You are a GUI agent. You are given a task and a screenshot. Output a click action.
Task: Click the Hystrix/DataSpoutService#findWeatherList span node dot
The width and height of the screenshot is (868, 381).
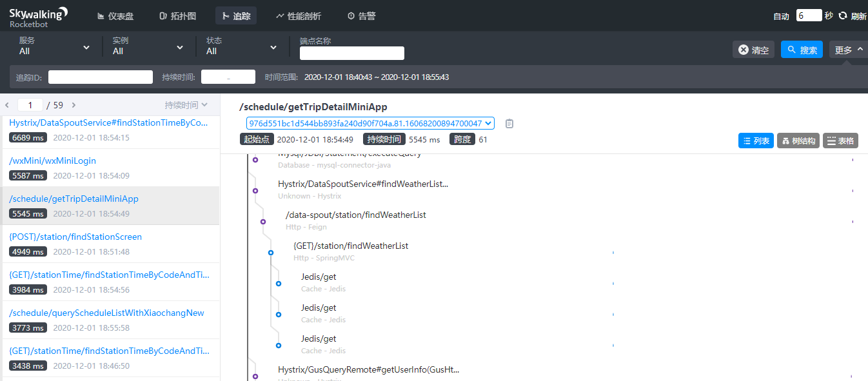[x=255, y=191]
